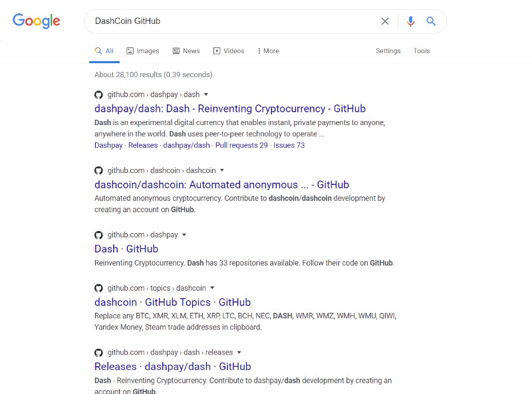The width and height of the screenshot is (532, 394).
Task: Open dashpay/dash Reinventing Cryptocurrency result
Action: [230, 108]
